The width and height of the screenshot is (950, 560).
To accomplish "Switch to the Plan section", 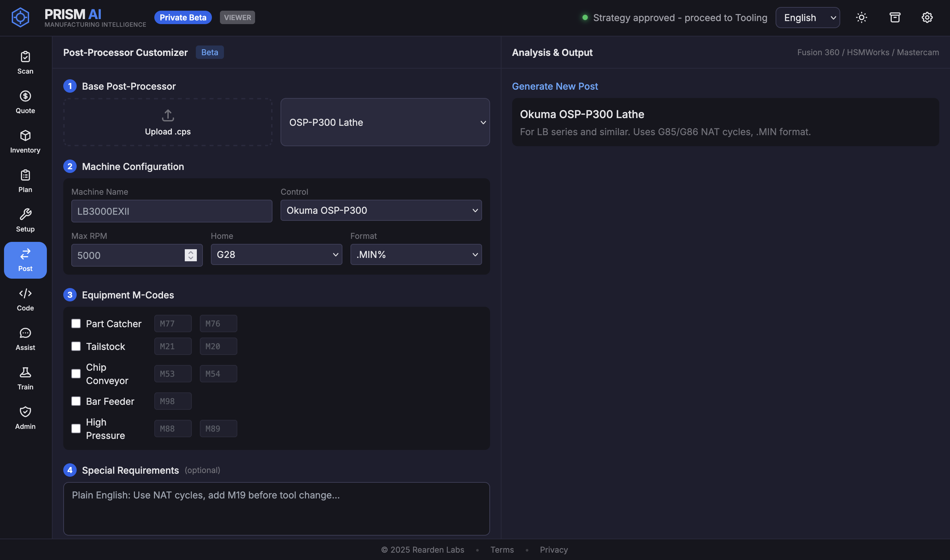I will [x=25, y=181].
